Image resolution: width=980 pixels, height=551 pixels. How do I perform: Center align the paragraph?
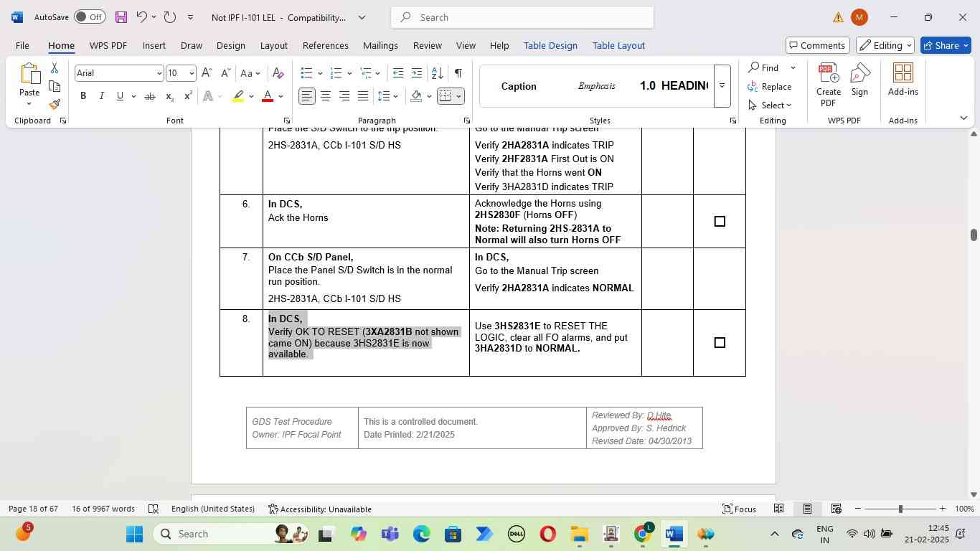[x=326, y=96]
